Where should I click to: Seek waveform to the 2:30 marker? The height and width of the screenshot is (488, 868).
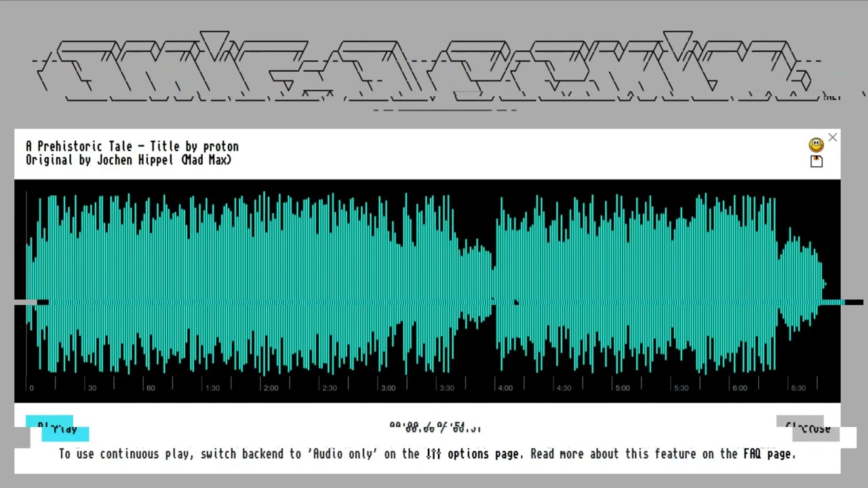(330, 388)
